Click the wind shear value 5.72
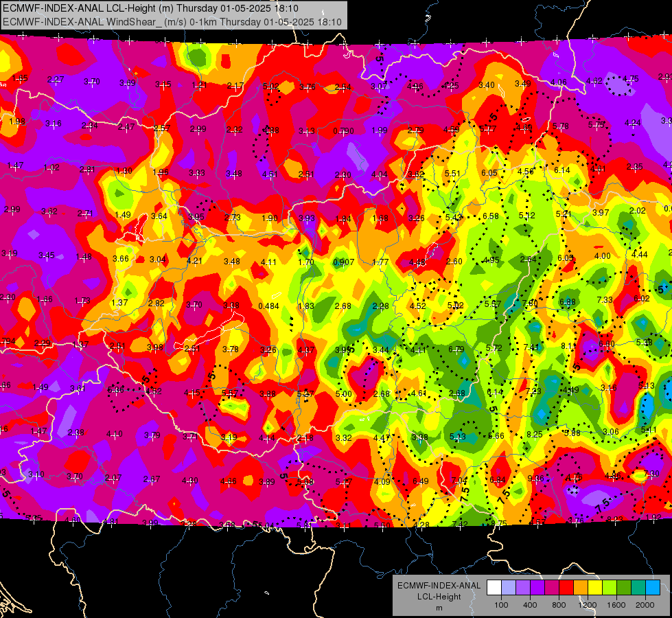 [494, 348]
